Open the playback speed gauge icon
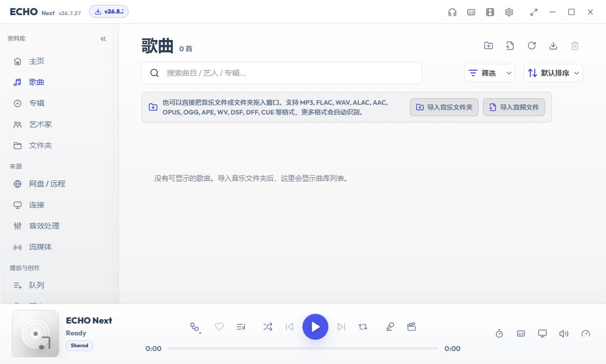 (586, 333)
